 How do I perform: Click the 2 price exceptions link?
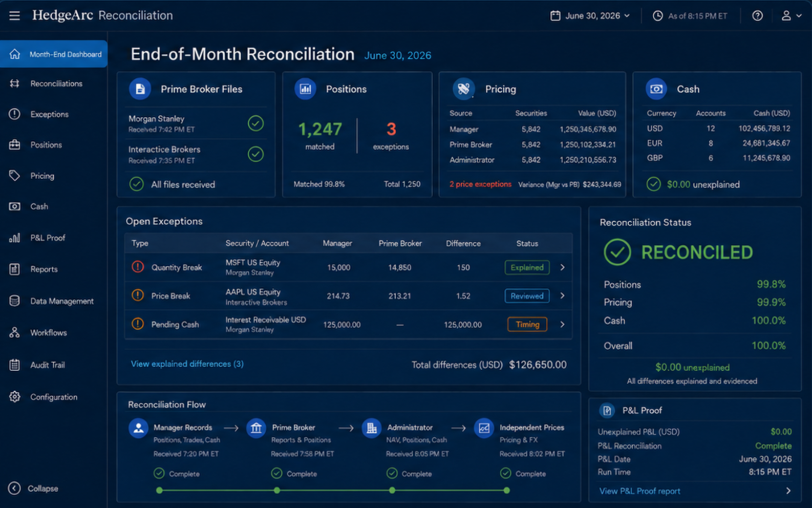(x=480, y=184)
